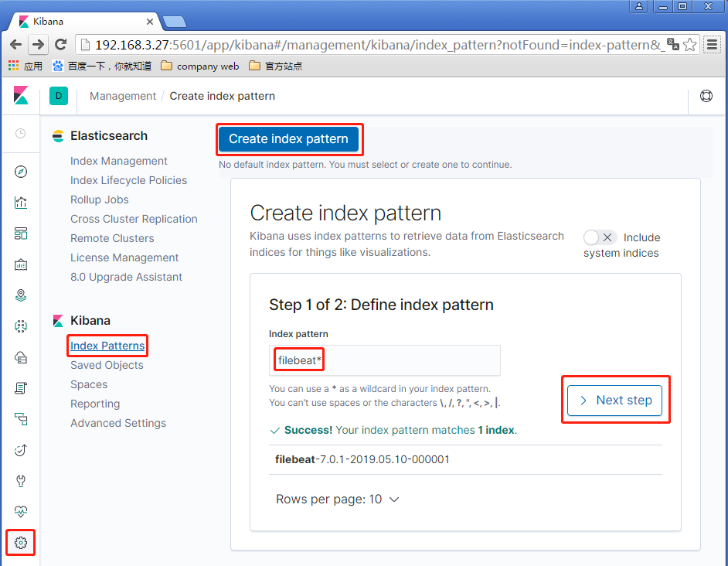Screen dimensions: 728x566
Task: Open the Dashboard icon in sidebar
Action: tap(20, 234)
